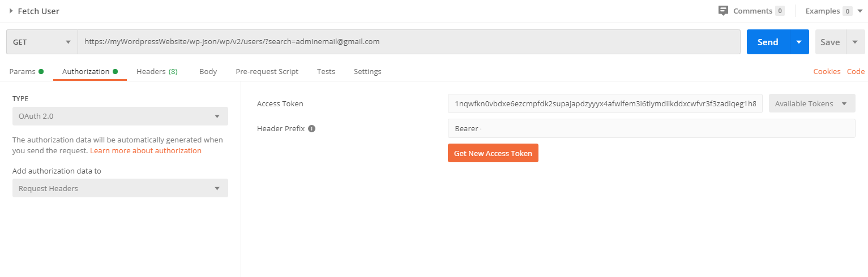Image resolution: width=868 pixels, height=277 pixels.
Task: Click the TYPE label text
Action: tap(20, 99)
